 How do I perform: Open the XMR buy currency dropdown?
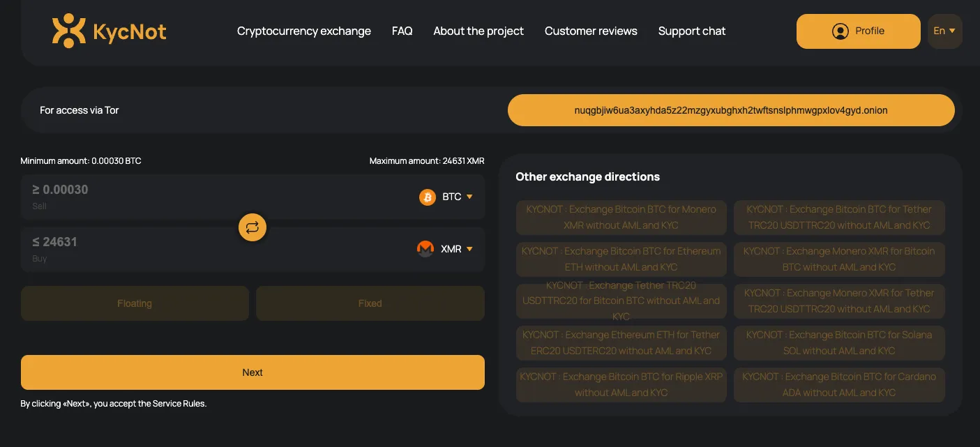tap(446, 249)
